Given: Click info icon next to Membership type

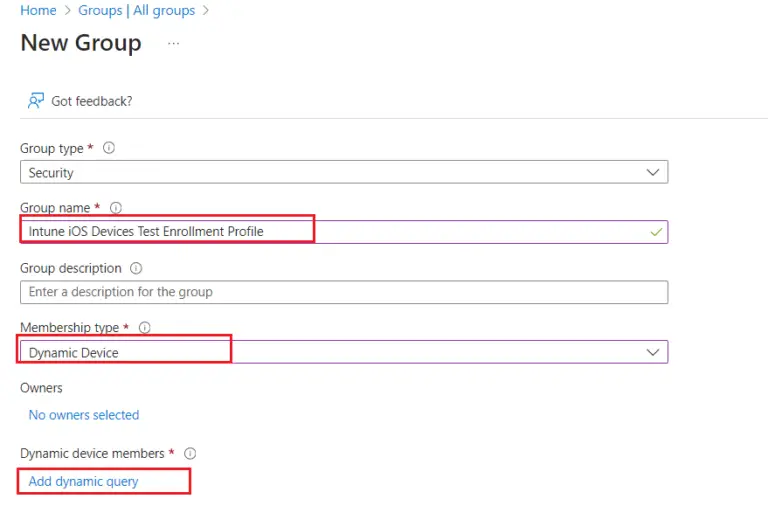Looking at the screenshot, I should [144, 328].
